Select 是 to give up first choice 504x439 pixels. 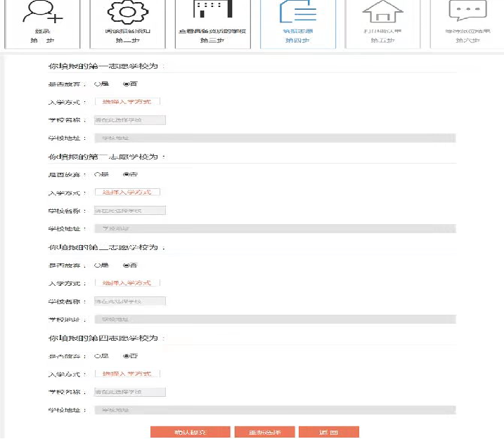(x=98, y=84)
